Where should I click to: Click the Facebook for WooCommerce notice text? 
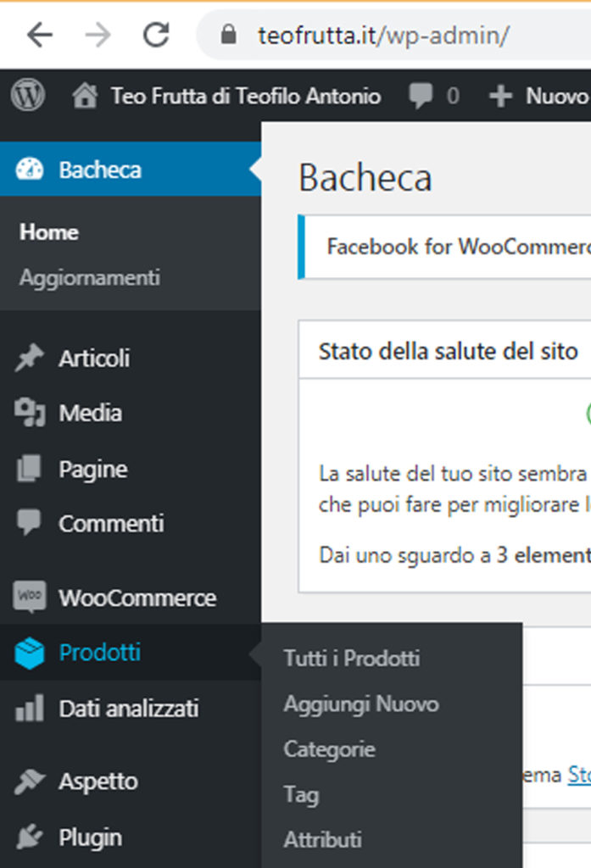[459, 247]
